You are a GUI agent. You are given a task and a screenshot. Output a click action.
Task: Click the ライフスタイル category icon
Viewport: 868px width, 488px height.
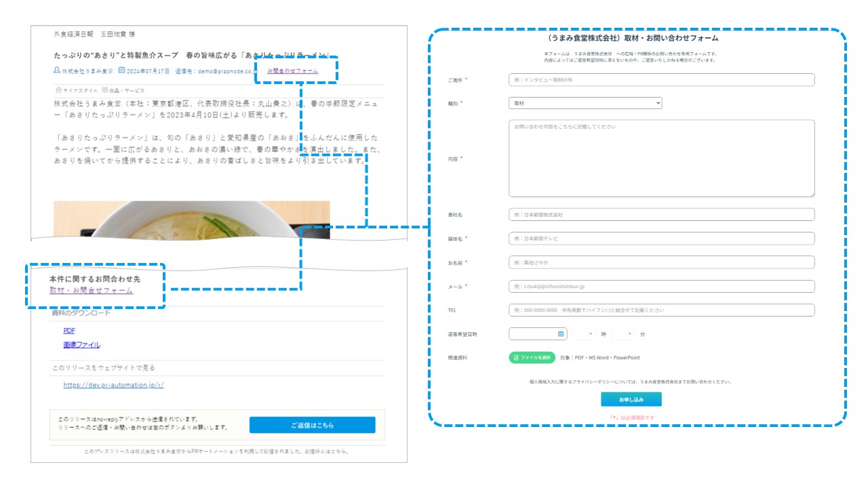coord(58,89)
